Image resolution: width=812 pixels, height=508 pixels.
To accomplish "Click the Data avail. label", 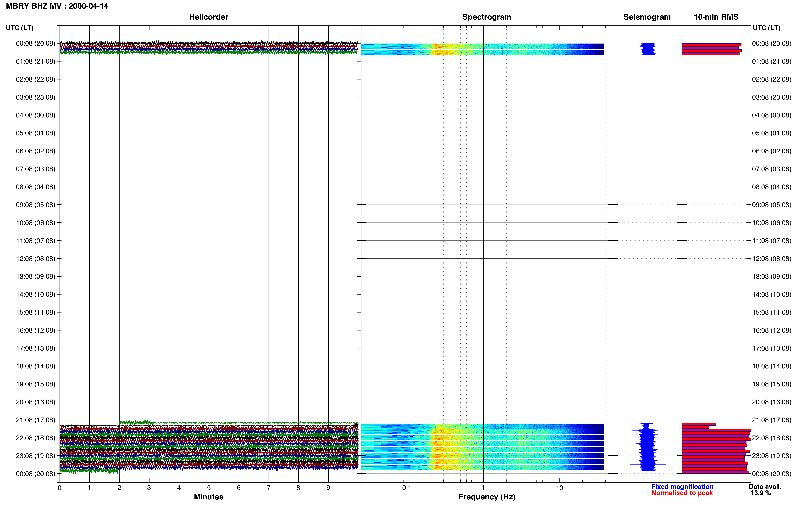I will coord(765,486).
